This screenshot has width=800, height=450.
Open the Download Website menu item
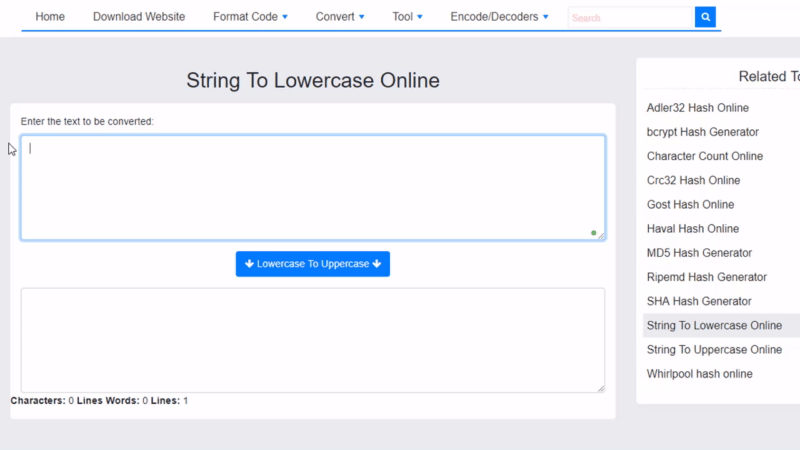pos(139,17)
